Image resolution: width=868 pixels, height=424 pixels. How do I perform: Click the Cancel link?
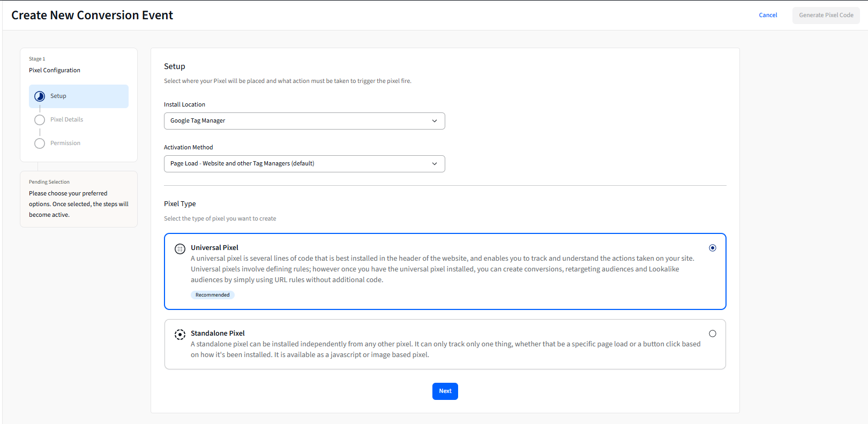(768, 15)
